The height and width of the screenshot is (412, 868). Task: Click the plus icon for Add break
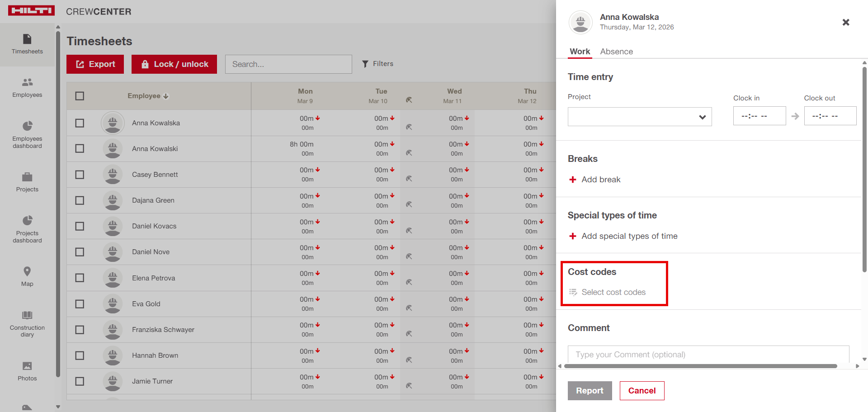(573, 180)
